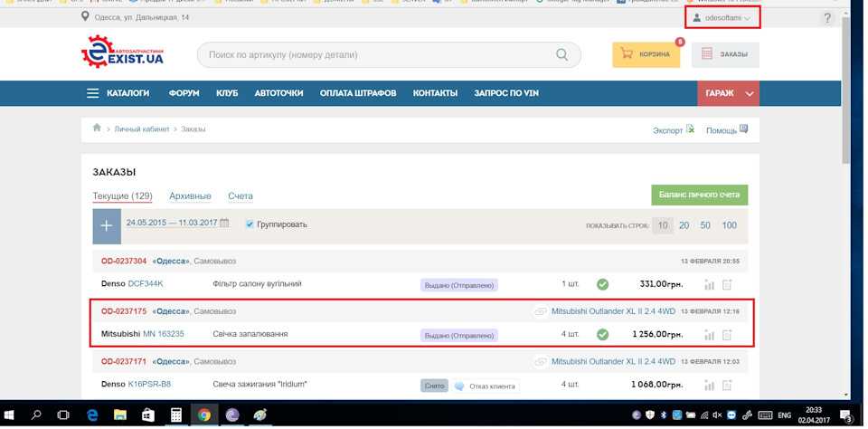This screenshot has width=868, height=429.
Task: Open the calendar date picker icon
Action: (224, 224)
